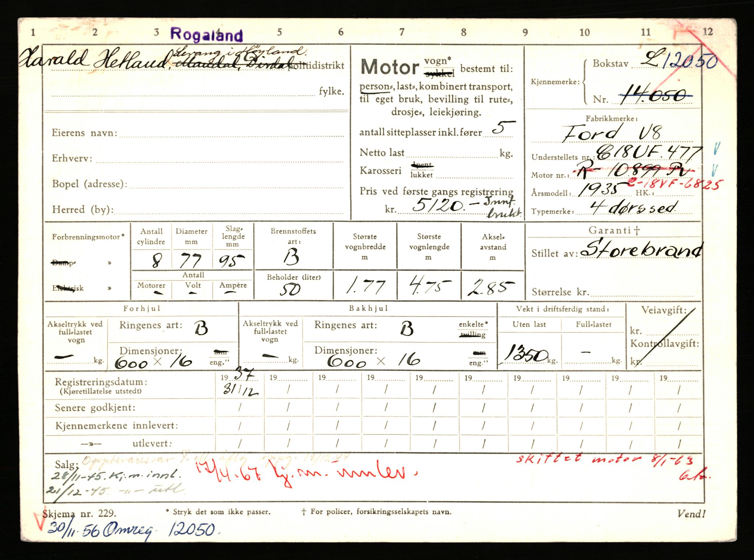Select the handwritten name Harald Hetland
The width and height of the screenshot is (754, 560).
pos(95,61)
